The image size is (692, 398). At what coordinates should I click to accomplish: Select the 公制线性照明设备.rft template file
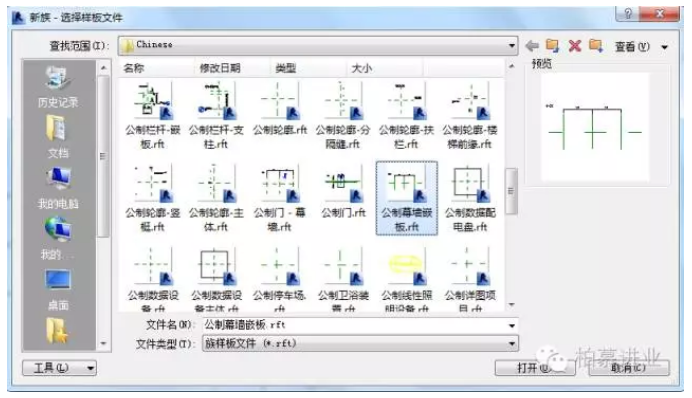pyautogui.click(x=406, y=279)
